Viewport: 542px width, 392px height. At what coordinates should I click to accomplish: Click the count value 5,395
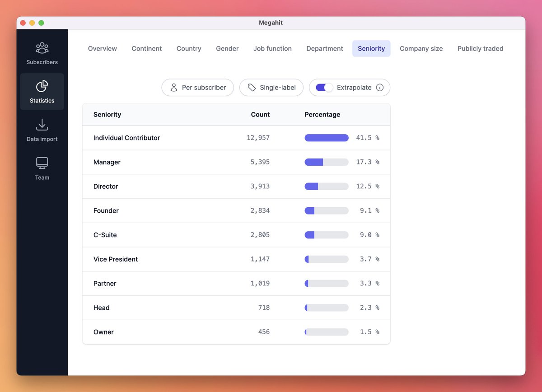[x=260, y=162]
